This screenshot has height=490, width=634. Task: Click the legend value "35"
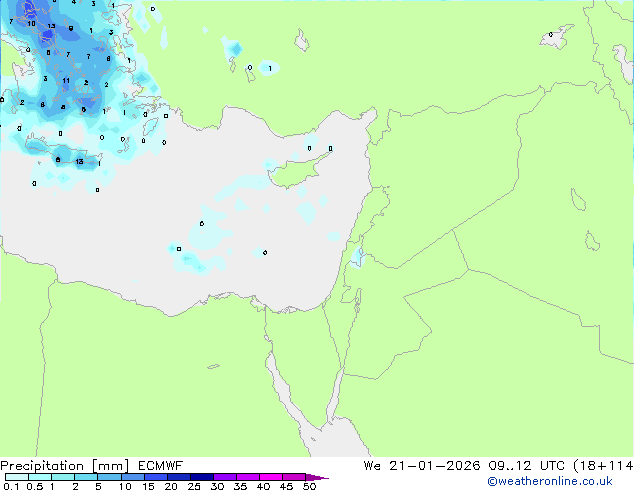(240, 486)
